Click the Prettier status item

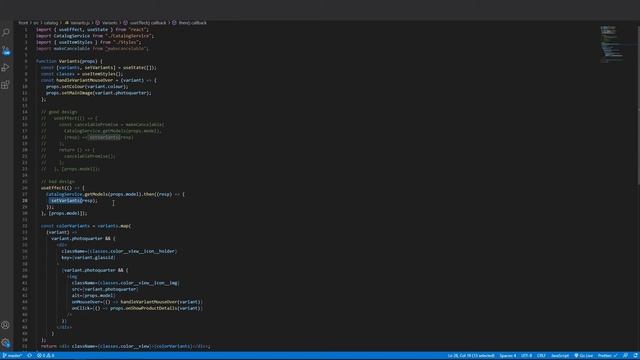click(x=607, y=356)
